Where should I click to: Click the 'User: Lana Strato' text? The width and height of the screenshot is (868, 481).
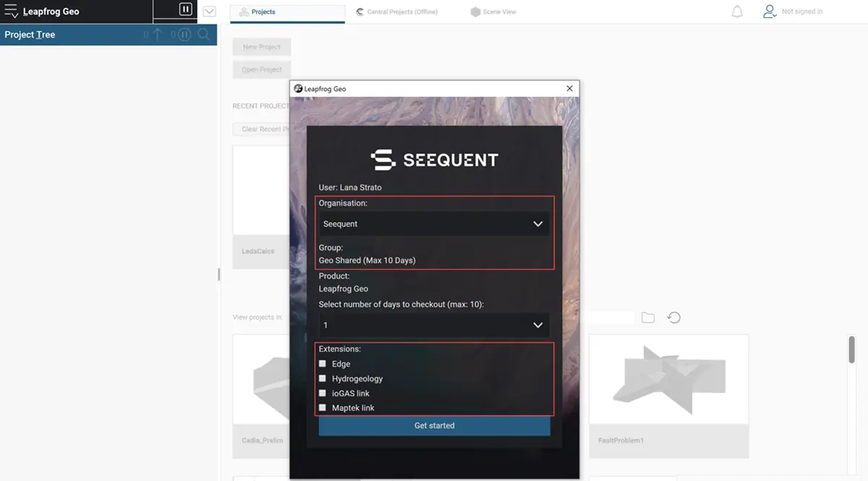point(350,187)
